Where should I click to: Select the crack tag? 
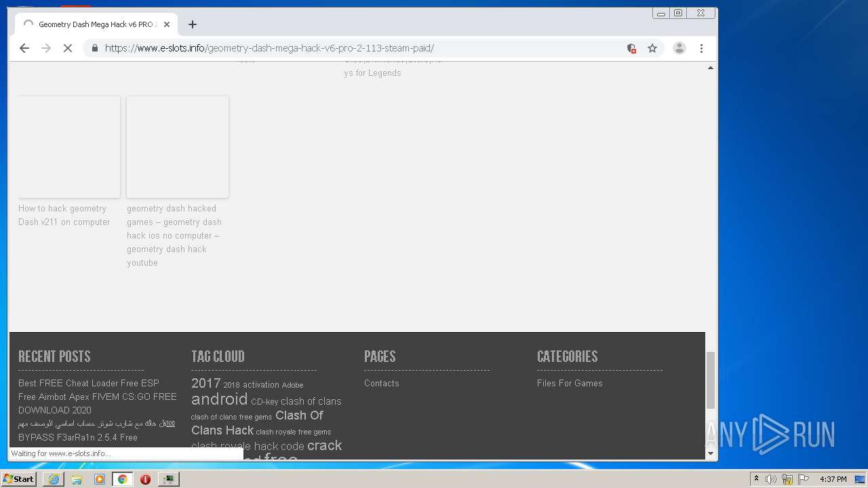[x=325, y=446]
